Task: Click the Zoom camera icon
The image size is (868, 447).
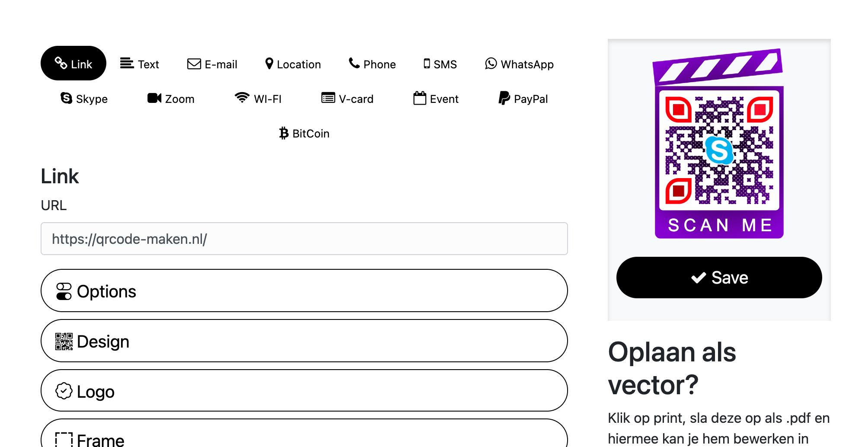Action: (154, 98)
